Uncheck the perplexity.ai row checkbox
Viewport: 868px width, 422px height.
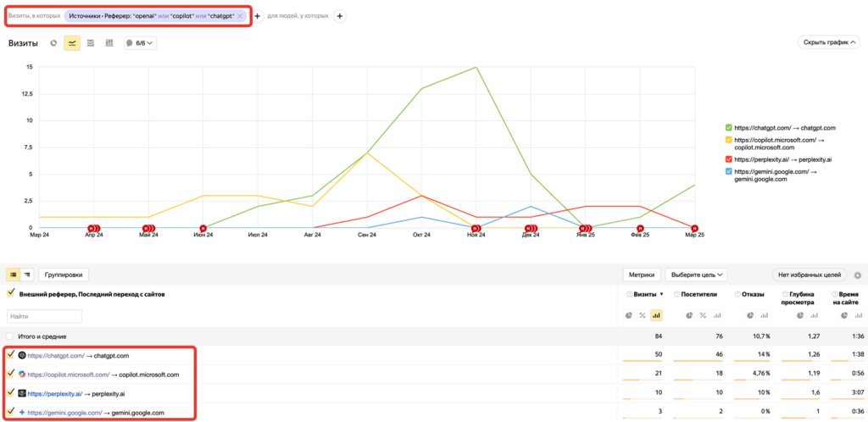click(x=10, y=393)
